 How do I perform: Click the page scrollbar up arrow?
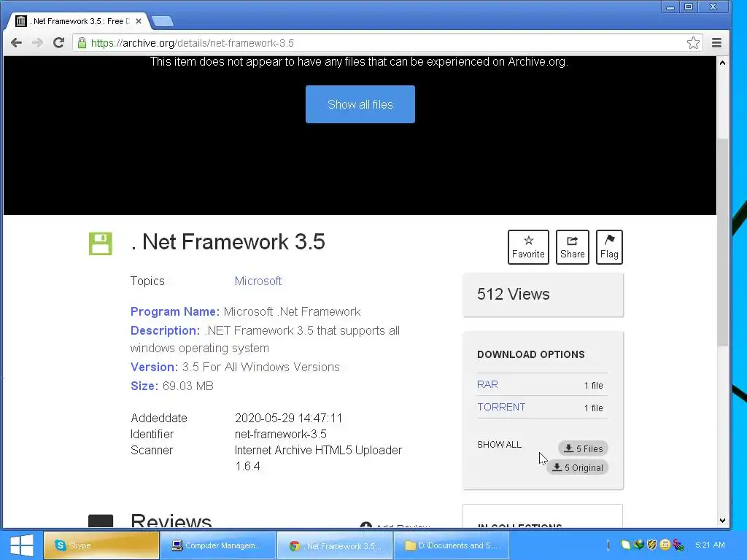click(x=723, y=63)
